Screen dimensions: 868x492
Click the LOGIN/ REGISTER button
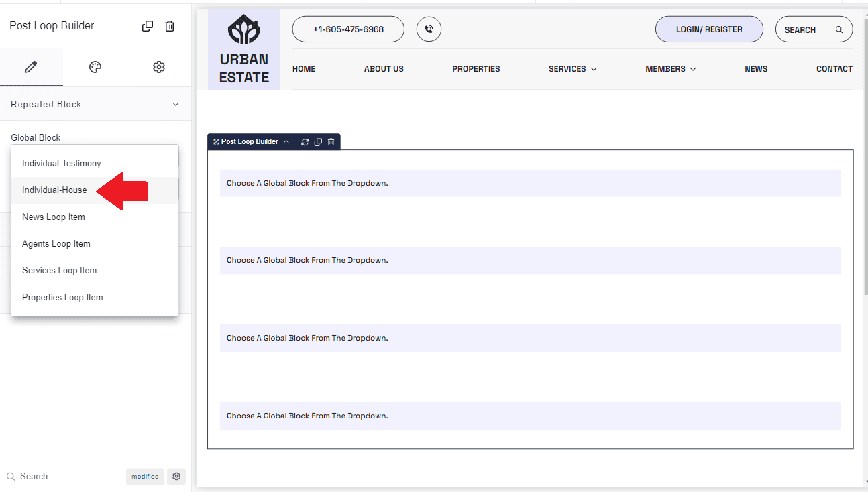click(709, 29)
